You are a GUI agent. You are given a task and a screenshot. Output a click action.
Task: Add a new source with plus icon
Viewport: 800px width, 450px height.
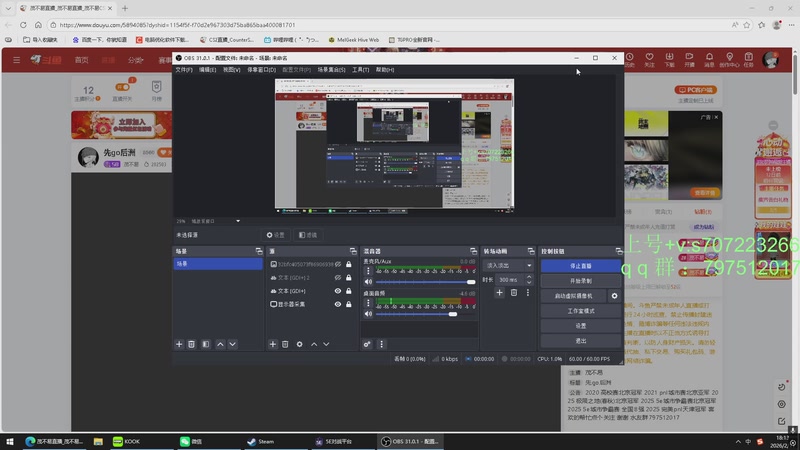tap(272, 344)
